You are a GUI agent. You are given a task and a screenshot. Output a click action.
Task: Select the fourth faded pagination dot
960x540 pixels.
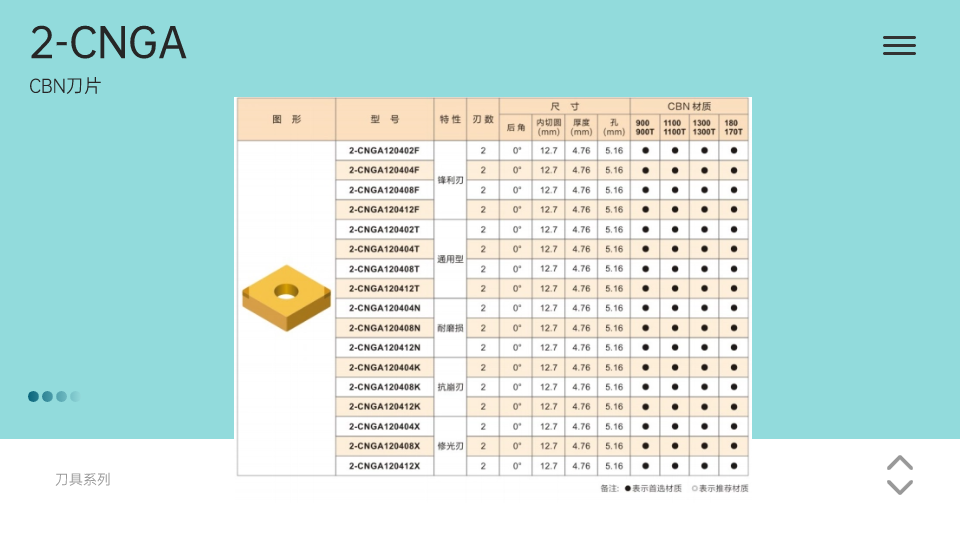point(74,396)
